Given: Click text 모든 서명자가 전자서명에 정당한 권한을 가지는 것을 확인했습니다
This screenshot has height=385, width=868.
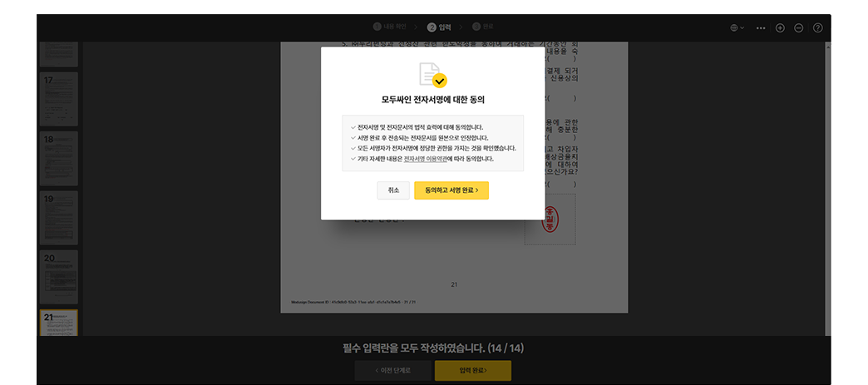Looking at the screenshot, I should click(x=436, y=148).
